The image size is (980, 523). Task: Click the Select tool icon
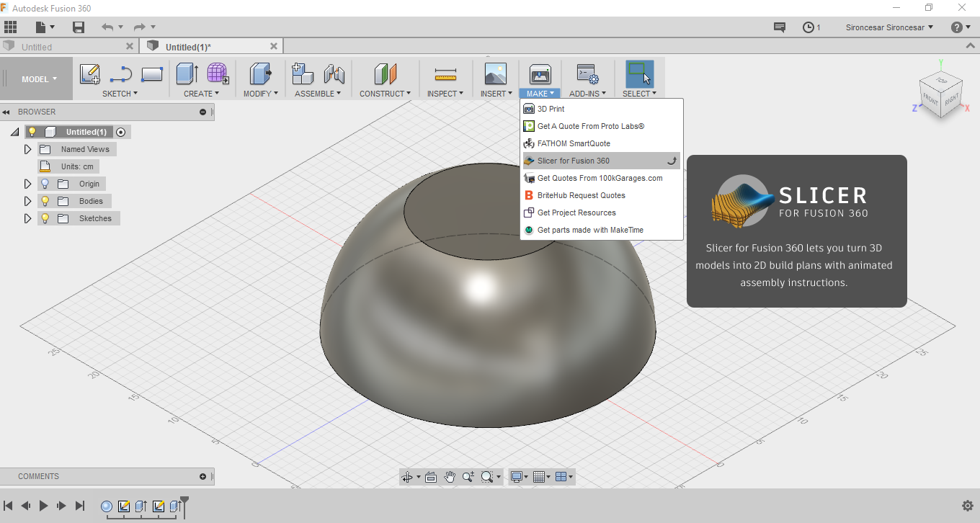coord(639,73)
